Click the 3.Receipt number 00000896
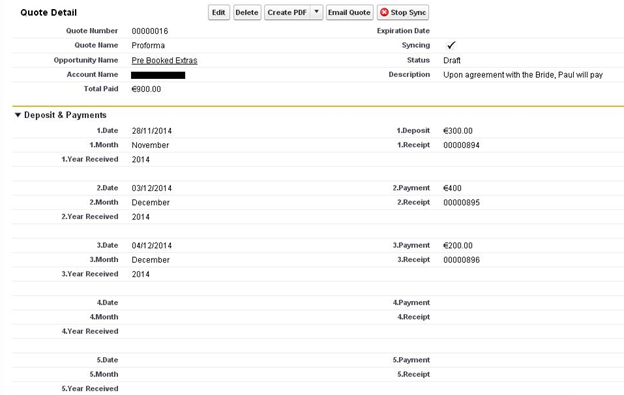Screen dimensions: 624x395 461,260
